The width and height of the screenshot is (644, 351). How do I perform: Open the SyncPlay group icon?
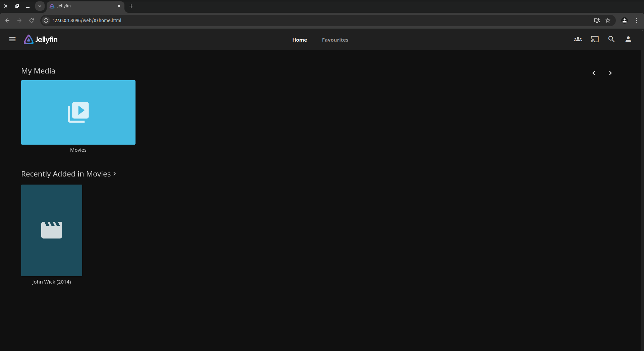point(578,39)
